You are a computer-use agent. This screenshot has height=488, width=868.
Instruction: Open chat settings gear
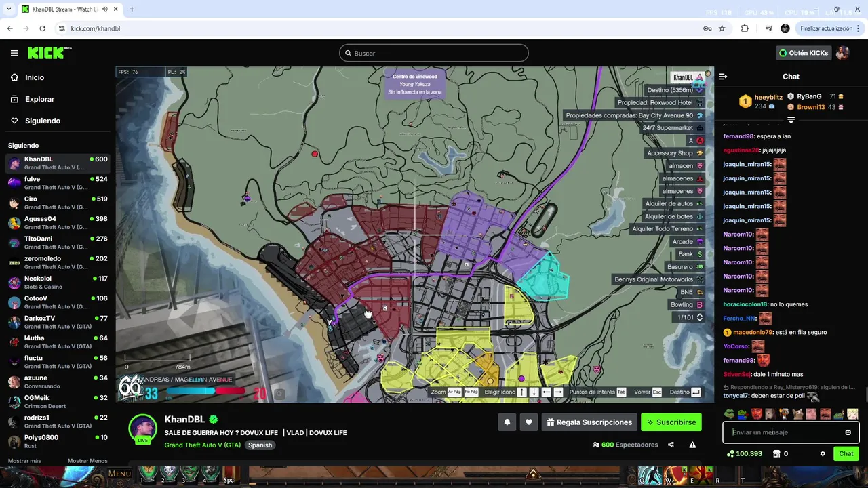point(823,453)
